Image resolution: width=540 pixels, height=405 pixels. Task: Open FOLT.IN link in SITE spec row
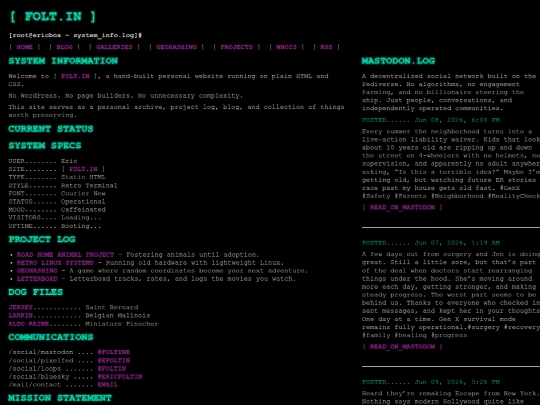(83, 169)
